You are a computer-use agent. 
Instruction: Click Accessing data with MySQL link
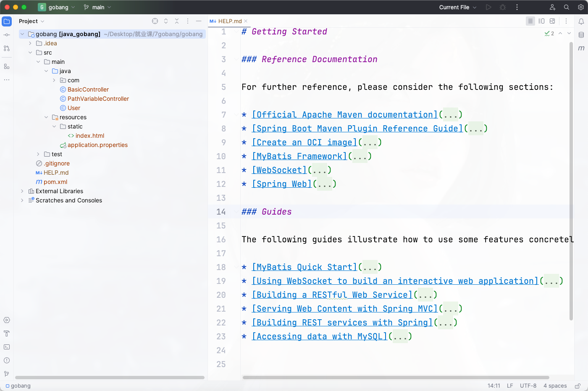(320, 336)
